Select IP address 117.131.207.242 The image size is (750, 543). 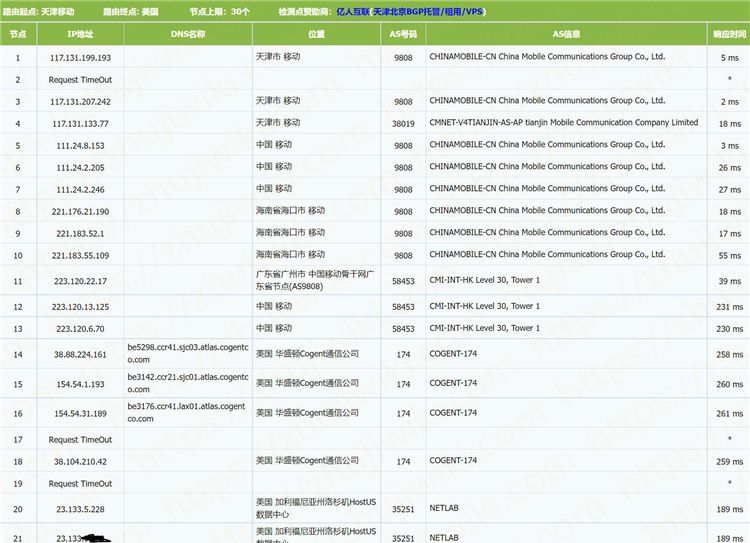coord(80,101)
